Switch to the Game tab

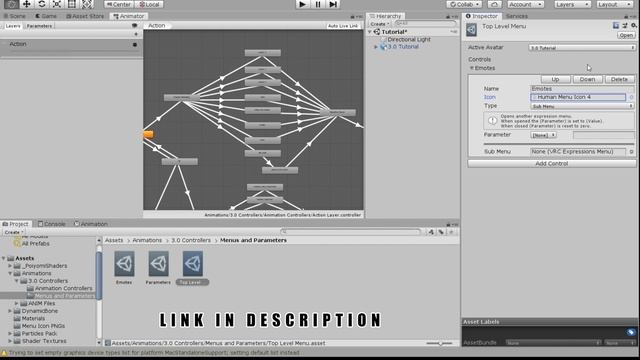click(46, 16)
